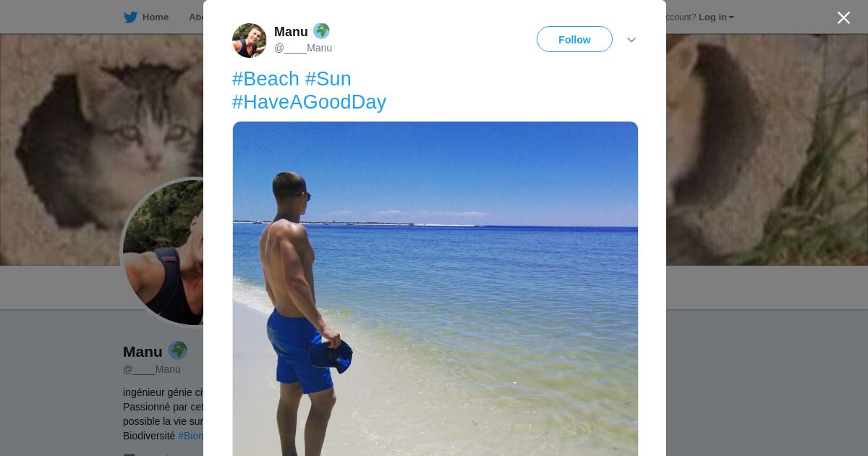The image size is (868, 456).
Task: Click the large profile picture behind the overlay
Action: (x=163, y=252)
